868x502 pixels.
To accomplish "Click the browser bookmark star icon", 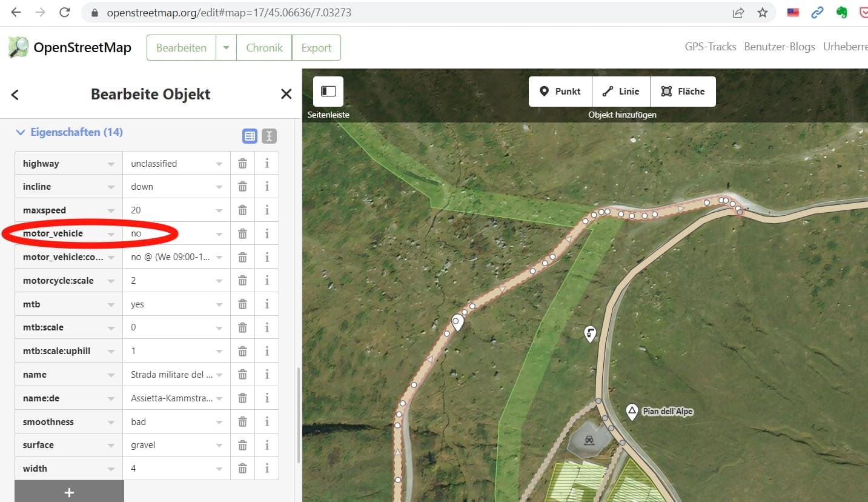I will pos(763,13).
